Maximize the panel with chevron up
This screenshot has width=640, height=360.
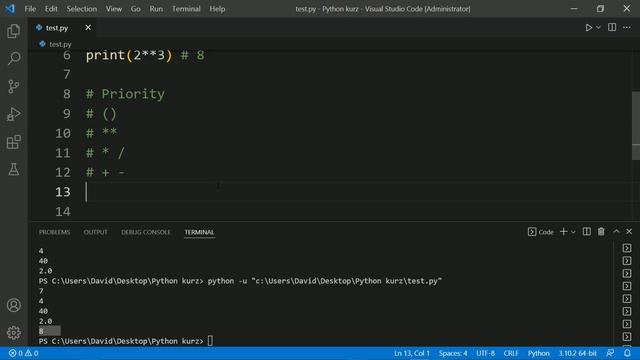pyautogui.click(x=616, y=231)
